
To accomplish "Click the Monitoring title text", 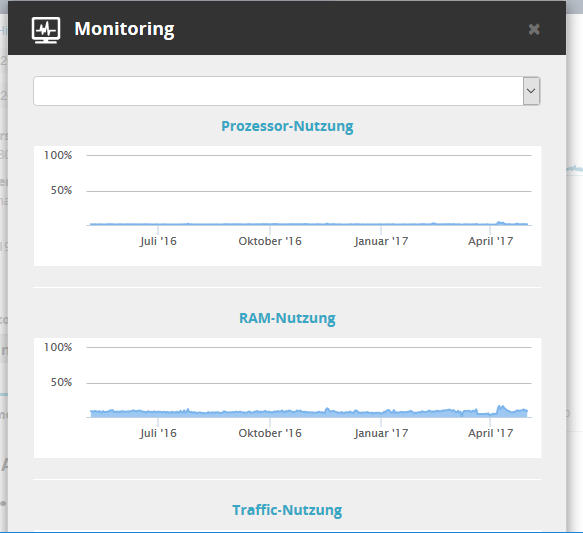I will point(124,29).
